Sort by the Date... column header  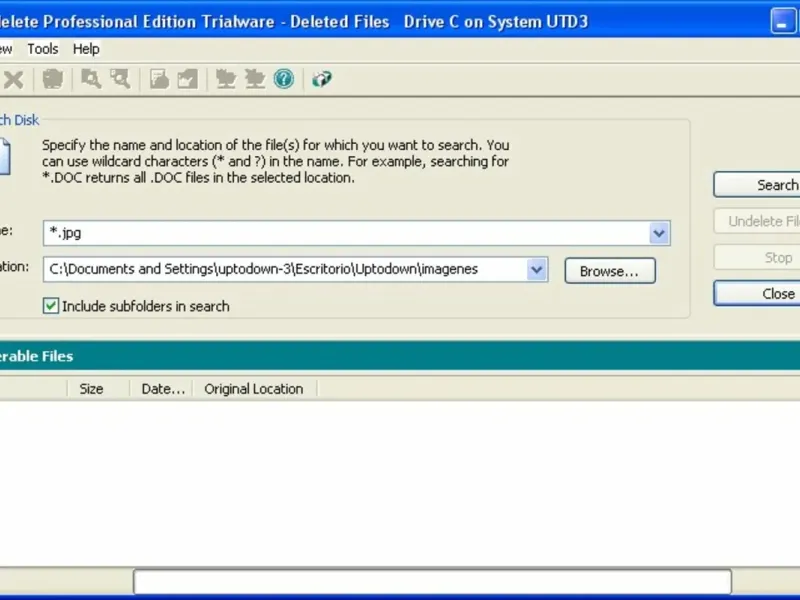(x=161, y=389)
